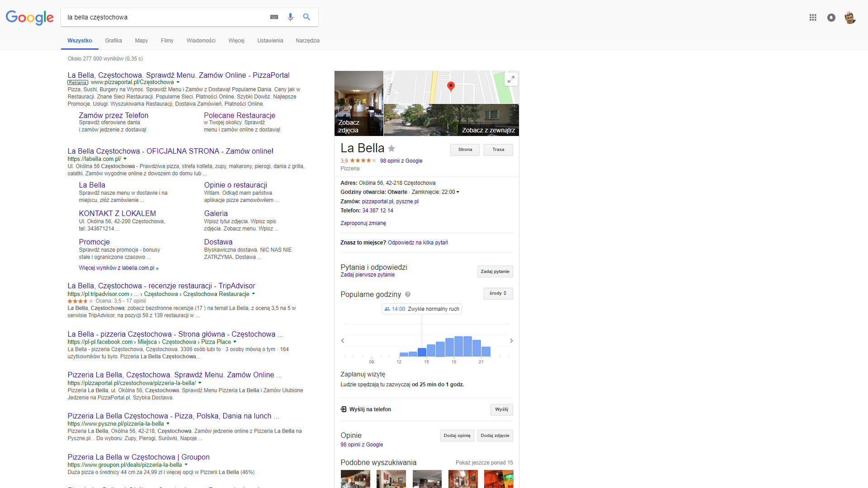Open Odpowiedz na kilka pytań link
This screenshot has width=868, height=488.
[418, 243]
